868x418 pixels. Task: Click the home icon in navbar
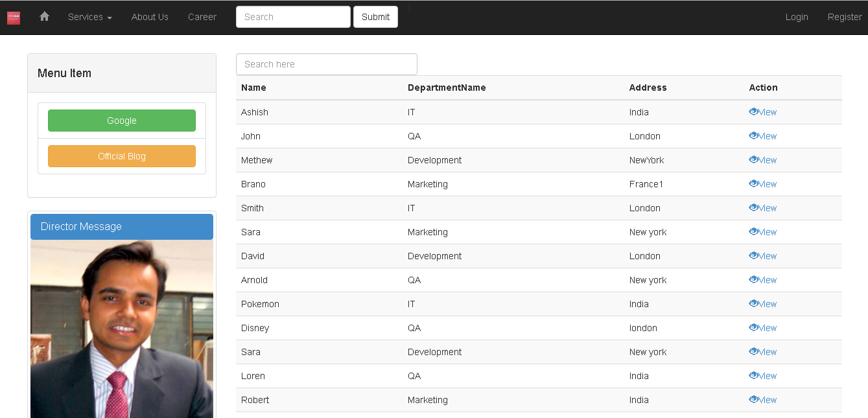[x=44, y=17]
